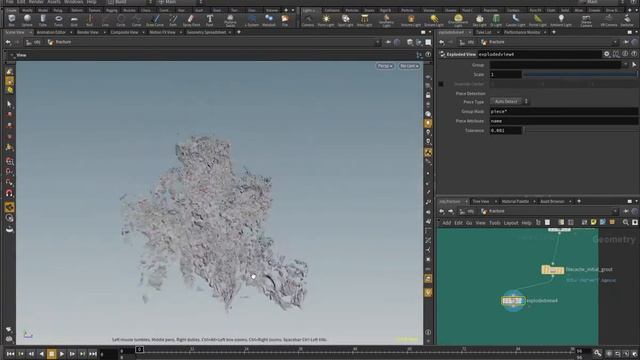
Task: Select the Tube shelf tool
Action: (42, 20)
